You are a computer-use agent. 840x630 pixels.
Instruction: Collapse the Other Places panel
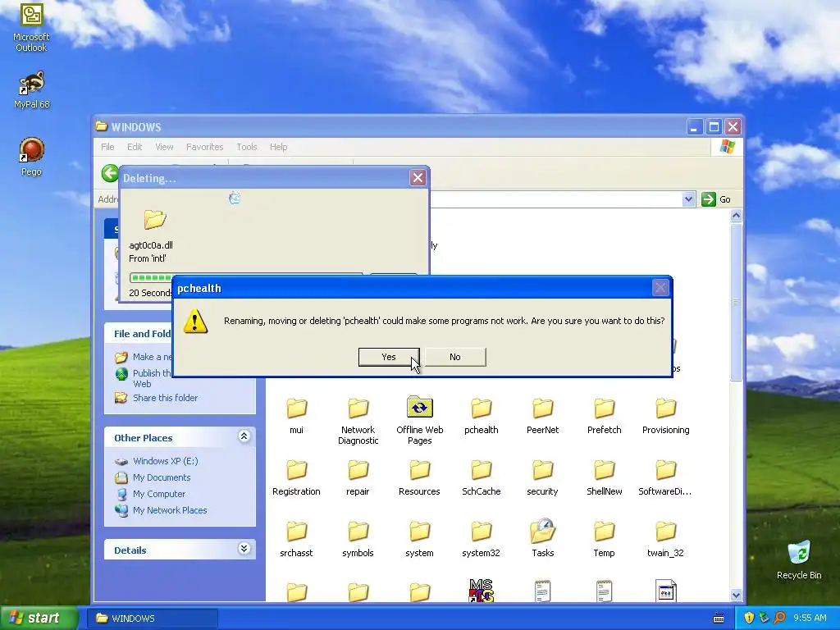(244, 436)
